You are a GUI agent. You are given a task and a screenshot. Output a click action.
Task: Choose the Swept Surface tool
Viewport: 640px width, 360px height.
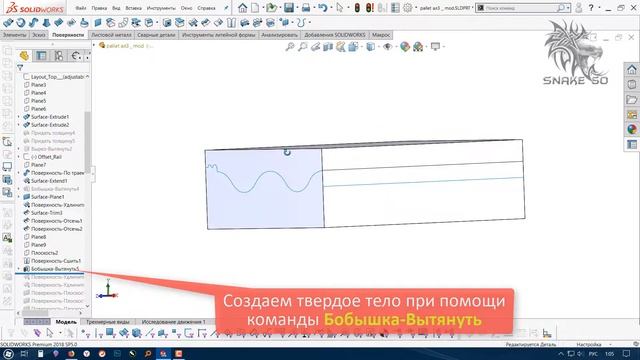[33, 23]
